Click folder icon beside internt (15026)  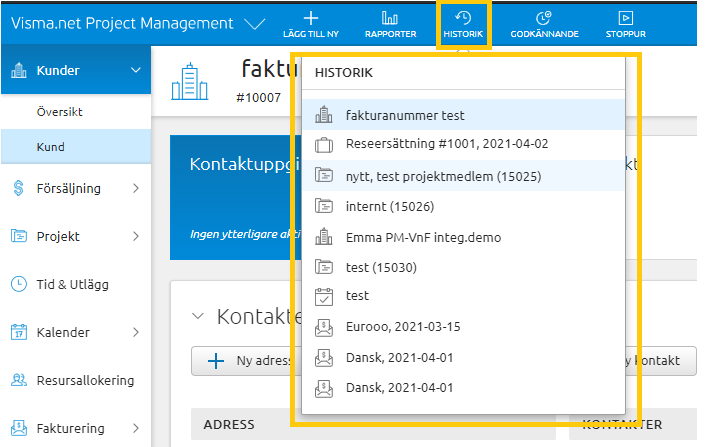coord(324,206)
